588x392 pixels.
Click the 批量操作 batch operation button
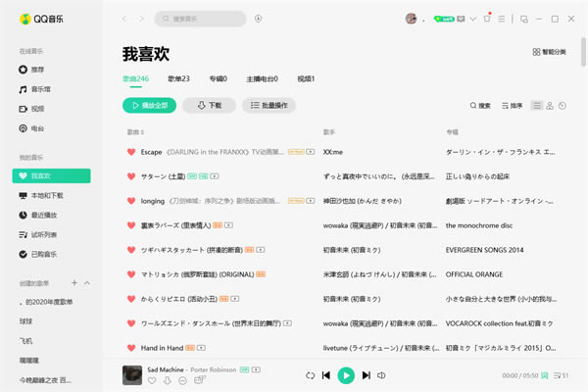(x=269, y=106)
